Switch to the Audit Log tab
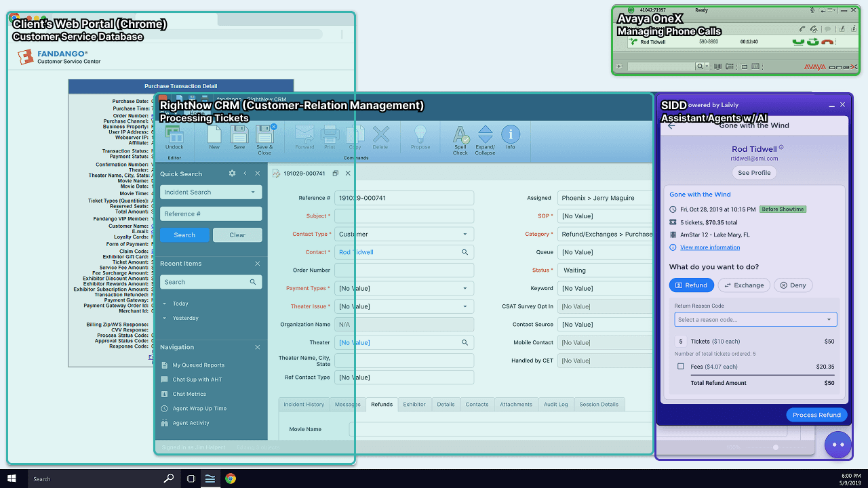The height and width of the screenshot is (488, 868). (555, 405)
